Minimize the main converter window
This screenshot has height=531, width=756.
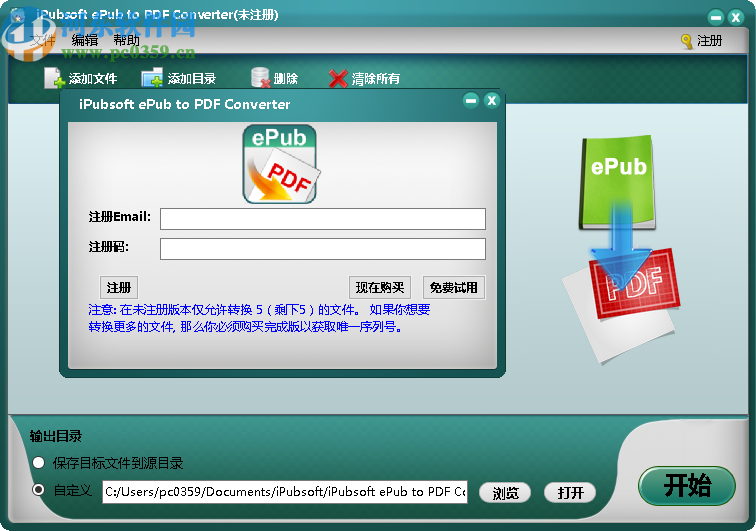click(716, 18)
